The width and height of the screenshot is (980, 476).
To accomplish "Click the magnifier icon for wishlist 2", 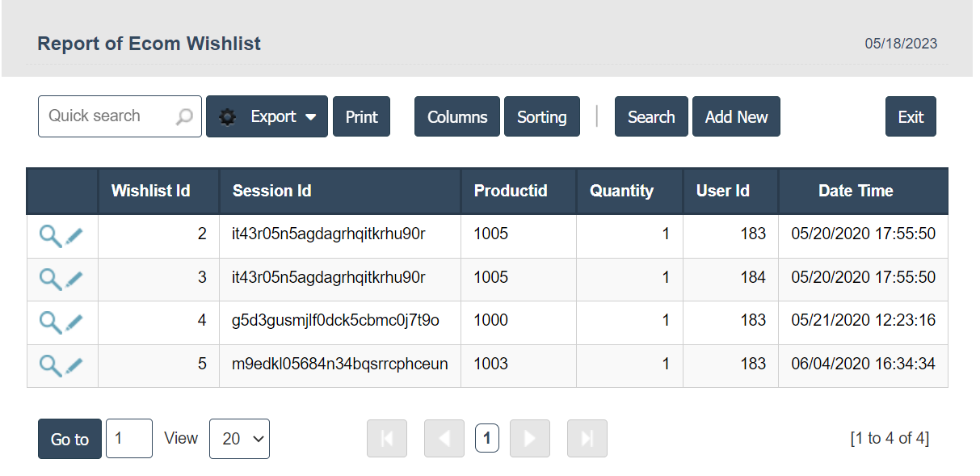I will 50,236.
